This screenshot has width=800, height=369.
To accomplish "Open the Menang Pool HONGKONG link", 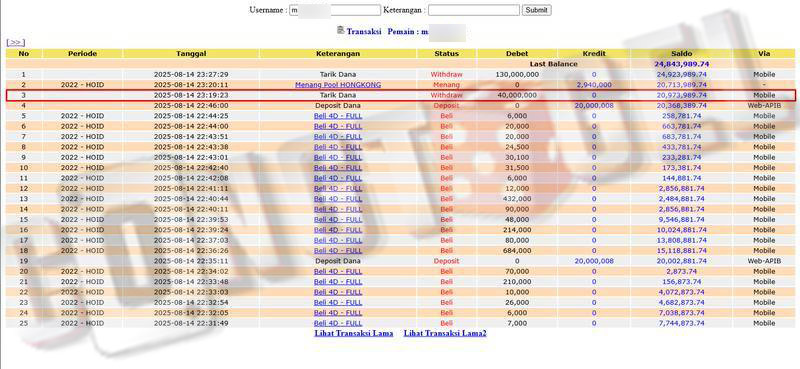I will (x=338, y=85).
